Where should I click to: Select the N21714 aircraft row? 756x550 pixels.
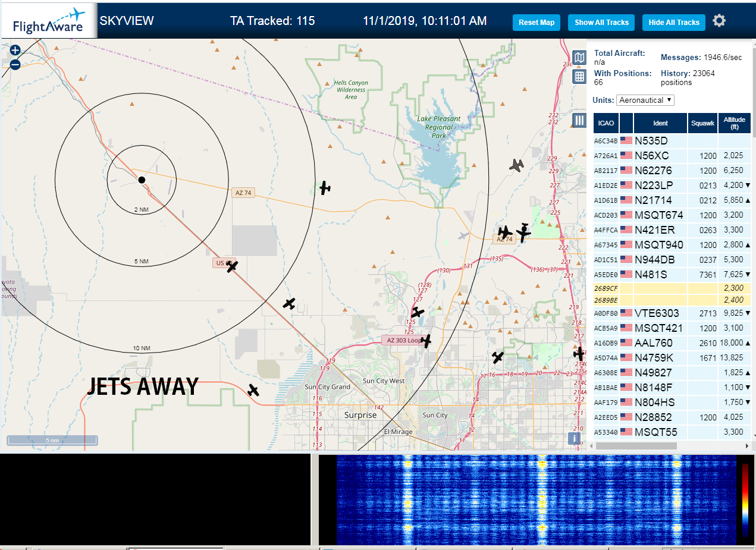coord(672,200)
